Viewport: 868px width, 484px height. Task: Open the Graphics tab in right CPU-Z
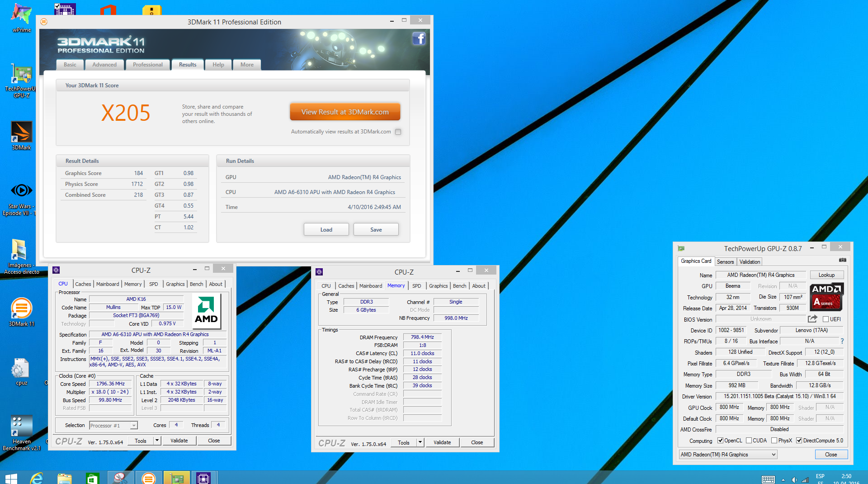coord(439,286)
